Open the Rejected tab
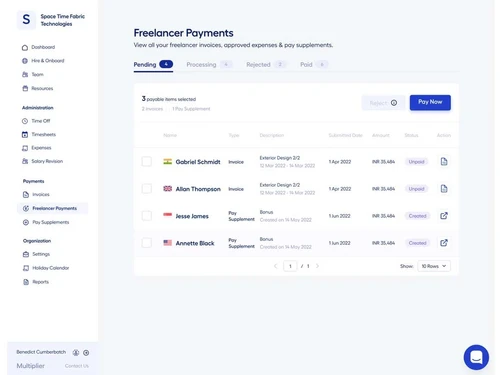Viewport: 500px width, 375px height. [266, 64]
